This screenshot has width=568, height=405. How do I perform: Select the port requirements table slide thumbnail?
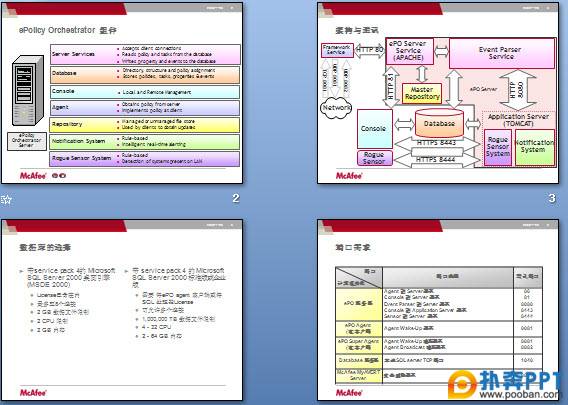(438, 310)
